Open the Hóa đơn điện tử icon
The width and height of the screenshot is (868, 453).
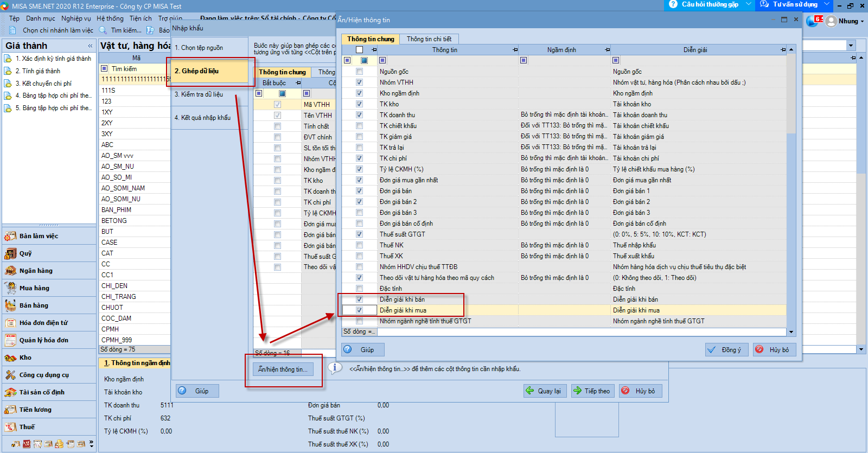[x=10, y=323]
